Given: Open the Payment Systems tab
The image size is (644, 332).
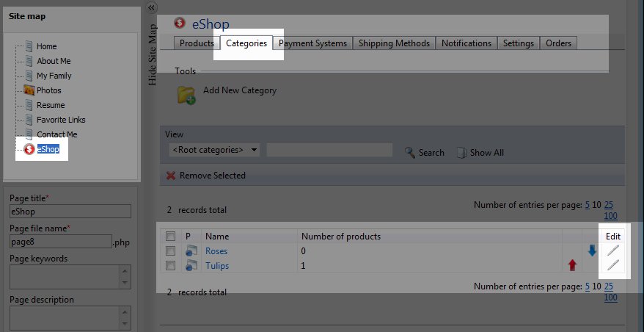Looking at the screenshot, I should [x=312, y=43].
